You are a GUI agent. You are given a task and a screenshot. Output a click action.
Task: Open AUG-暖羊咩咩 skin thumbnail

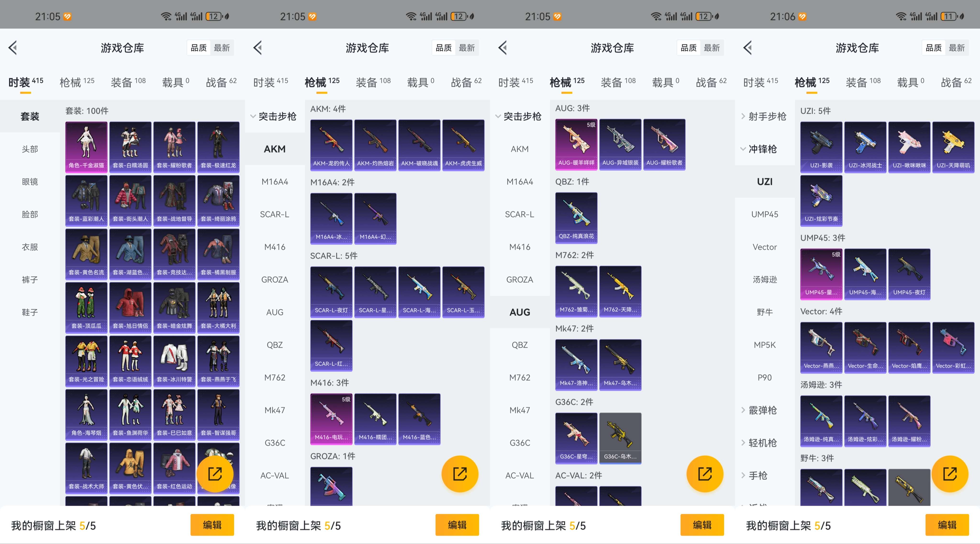pos(576,144)
